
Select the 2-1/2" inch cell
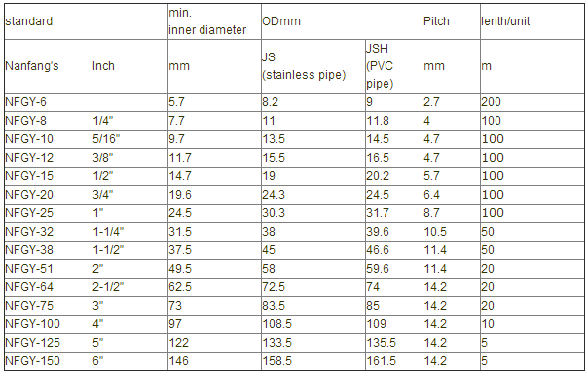pyautogui.click(x=129, y=287)
